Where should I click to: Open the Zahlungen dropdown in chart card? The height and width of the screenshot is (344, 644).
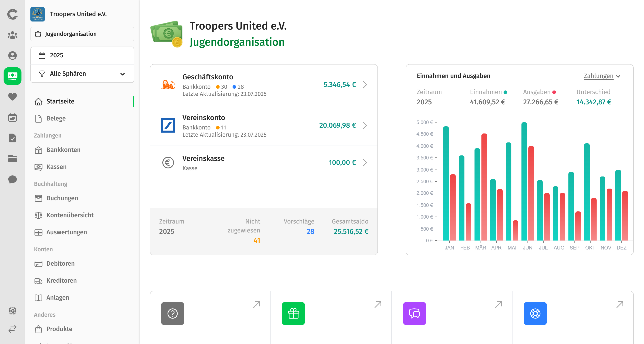point(602,76)
